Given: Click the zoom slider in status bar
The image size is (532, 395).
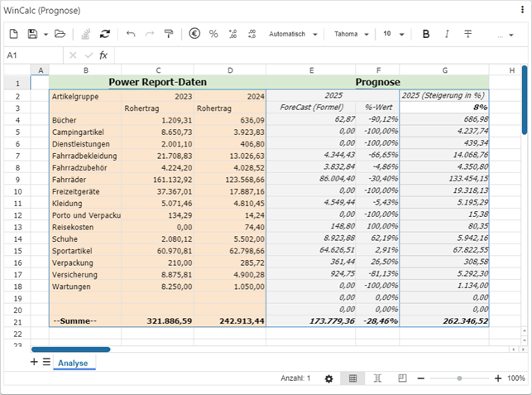Looking at the screenshot, I should coord(460,378).
